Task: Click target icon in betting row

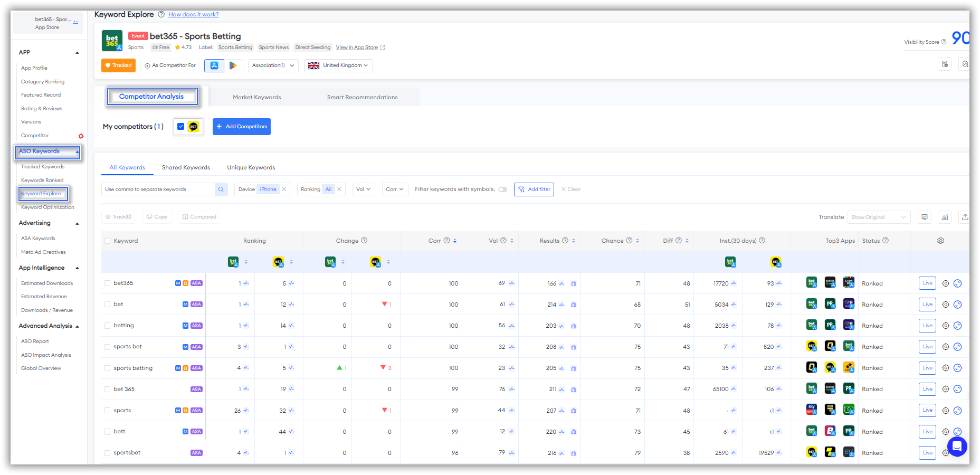Action: (946, 326)
